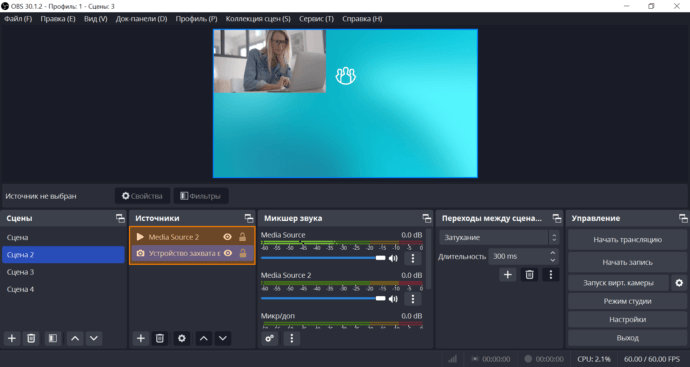Undock the Sources panel

tap(249, 218)
